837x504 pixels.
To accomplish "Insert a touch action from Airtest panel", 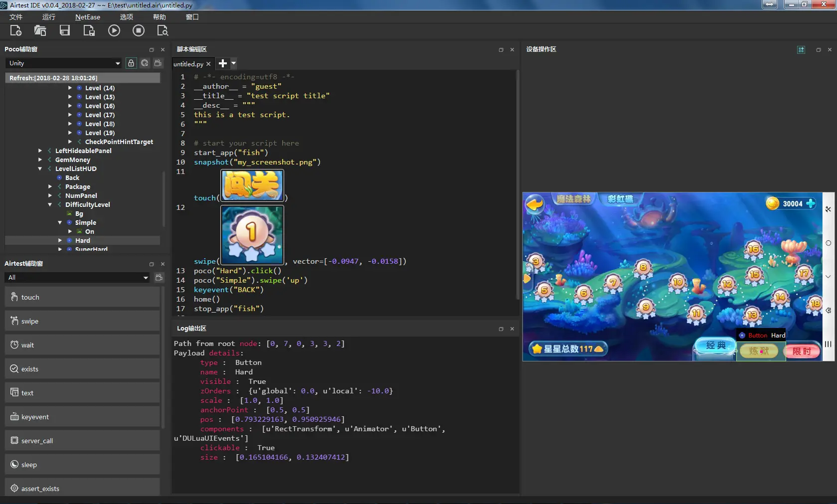I will coord(82,297).
